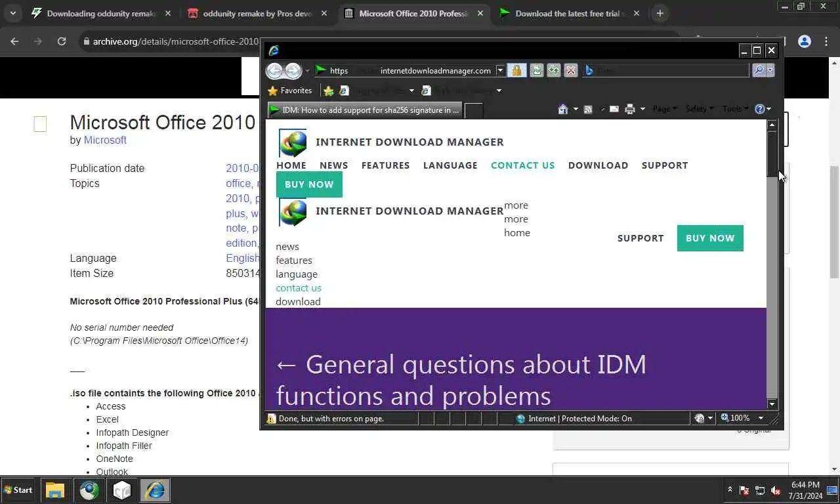Click the lower right BUY NOW button
Viewport: 840px width, 504px height.
pyautogui.click(x=710, y=238)
